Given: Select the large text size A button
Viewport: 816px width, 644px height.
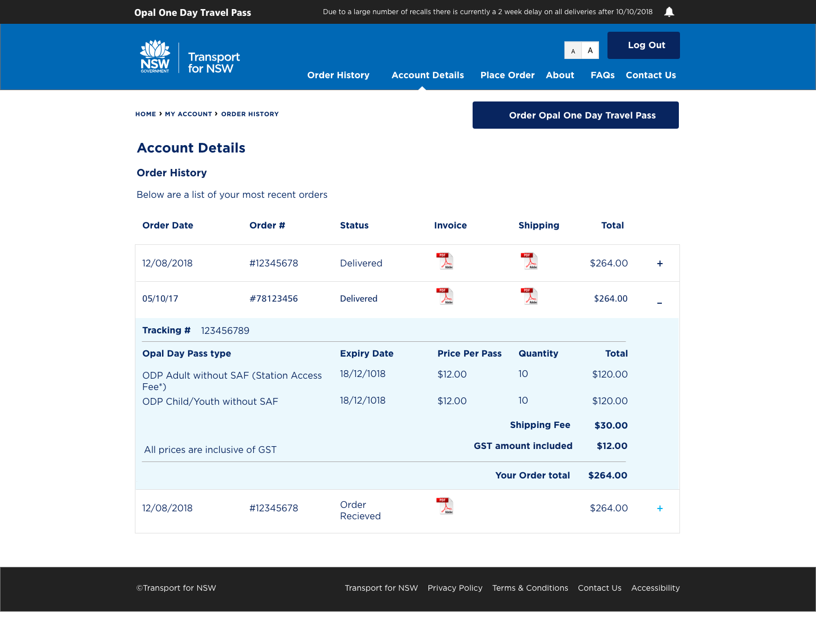Looking at the screenshot, I should (590, 50).
